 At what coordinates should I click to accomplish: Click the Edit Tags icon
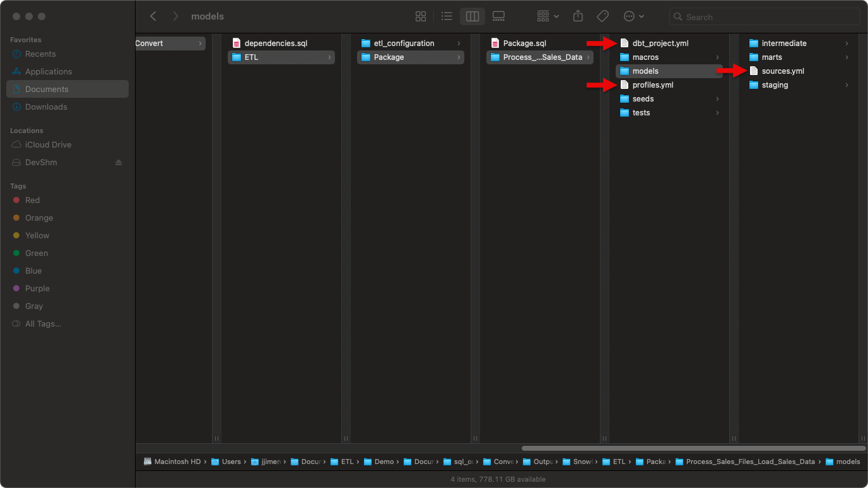(x=602, y=16)
